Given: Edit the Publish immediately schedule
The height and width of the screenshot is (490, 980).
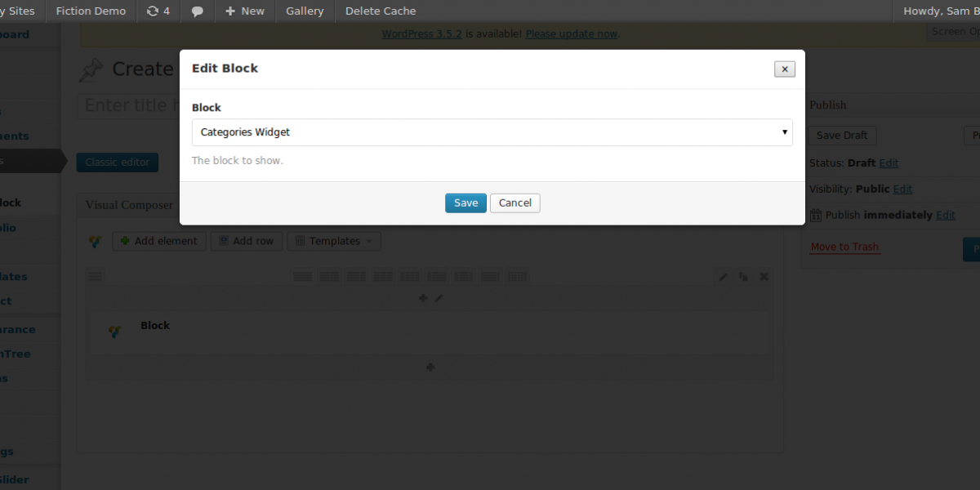Looking at the screenshot, I should click(x=946, y=216).
